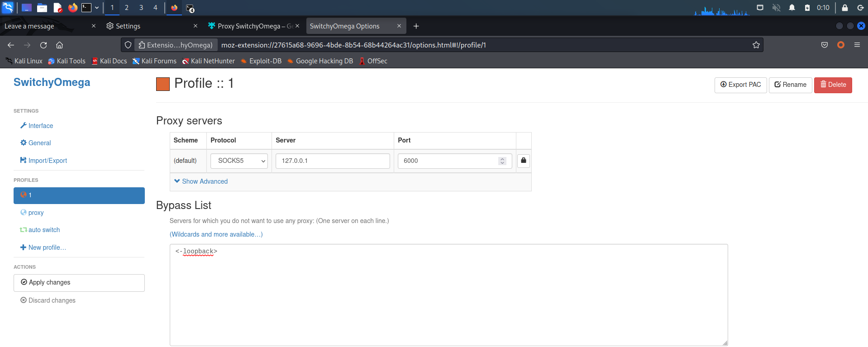Go back in browser history
Screen dimensions: 868x347
coord(11,45)
